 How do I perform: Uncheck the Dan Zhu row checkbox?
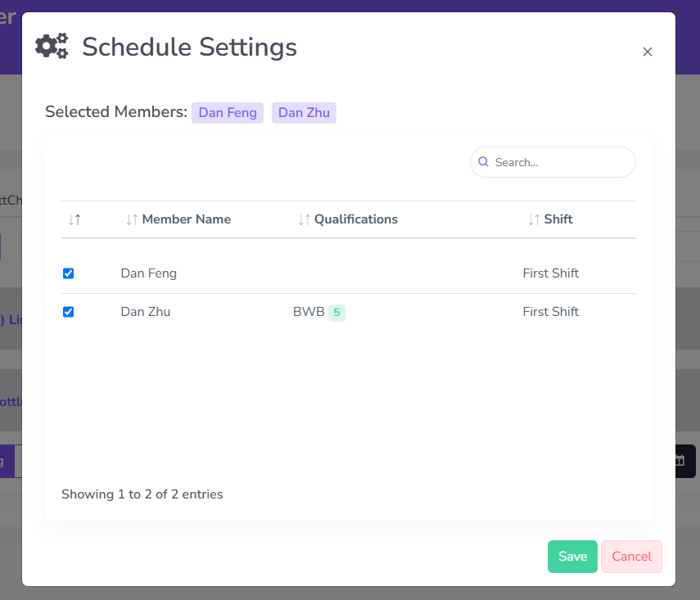(69, 312)
